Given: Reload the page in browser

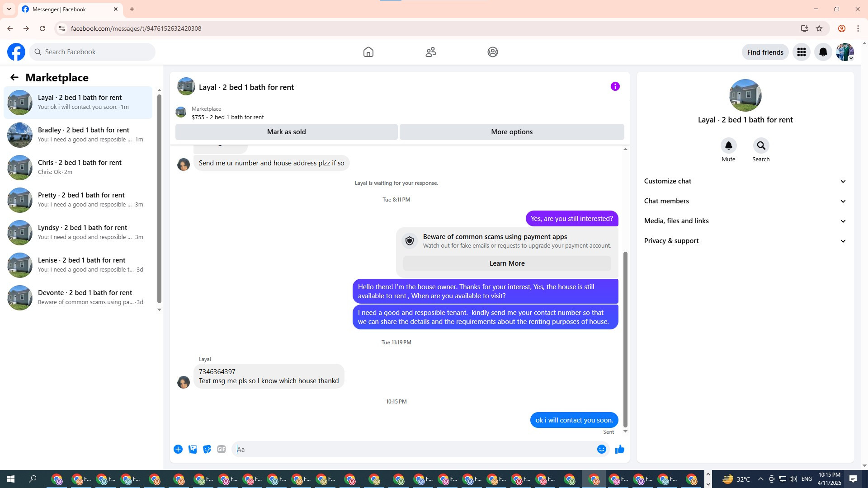Looking at the screenshot, I should click(42, 28).
